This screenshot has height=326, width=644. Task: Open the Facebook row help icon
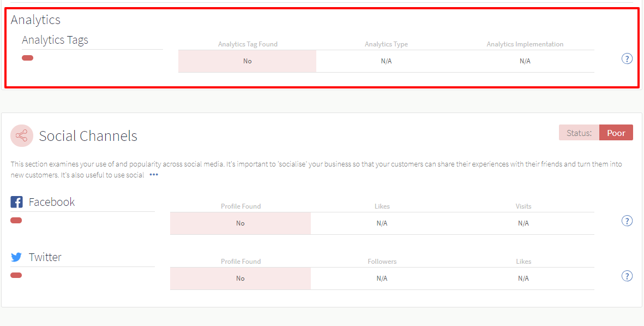627,221
